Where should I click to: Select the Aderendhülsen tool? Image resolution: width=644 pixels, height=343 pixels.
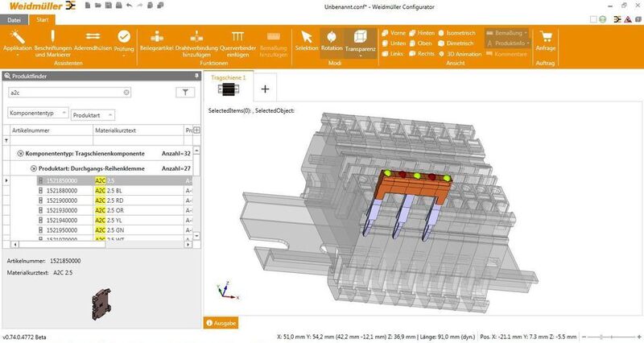[93, 41]
